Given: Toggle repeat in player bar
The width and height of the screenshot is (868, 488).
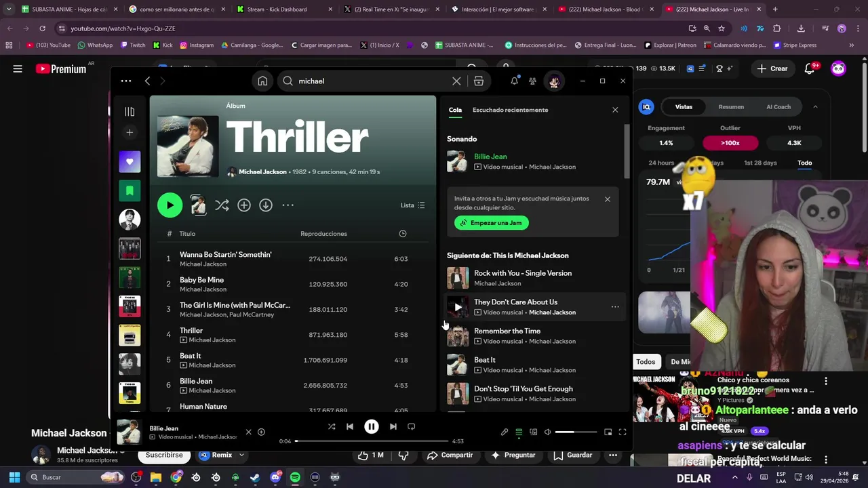Looking at the screenshot, I should pyautogui.click(x=411, y=426).
